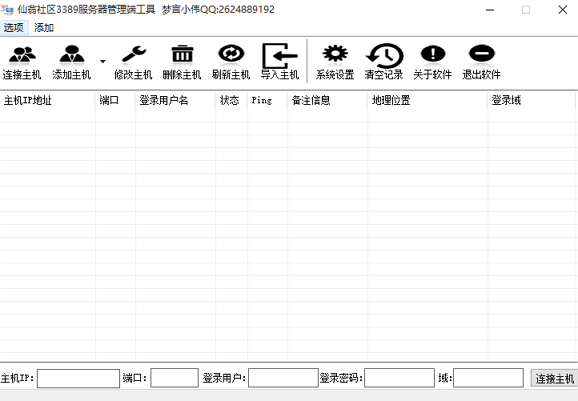Click the 导入主机 import icon
The width and height of the screenshot is (578, 401).
point(280,62)
